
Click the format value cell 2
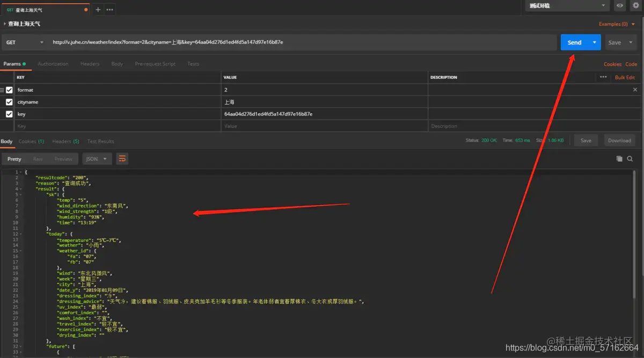click(325, 90)
